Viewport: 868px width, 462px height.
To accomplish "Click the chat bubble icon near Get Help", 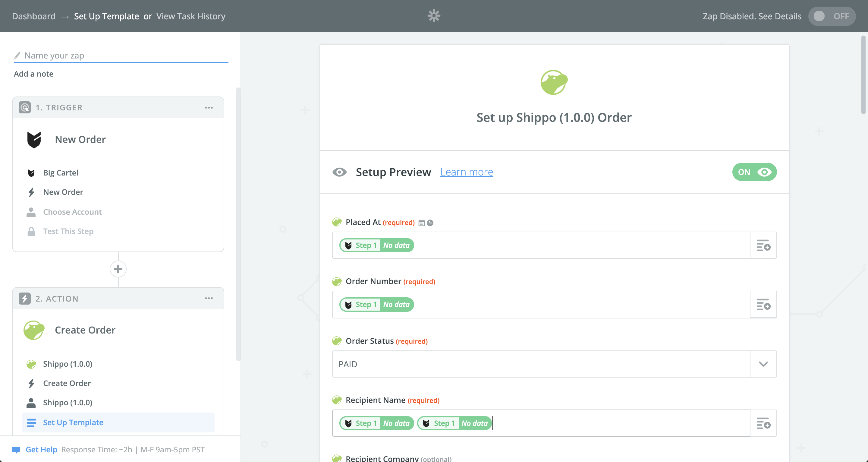I will pyautogui.click(x=16, y=450).
